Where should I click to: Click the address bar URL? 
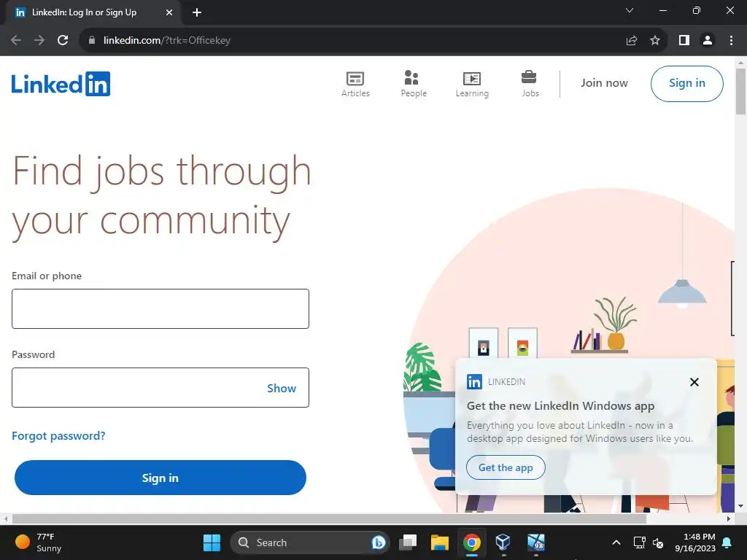pos(167,41)
